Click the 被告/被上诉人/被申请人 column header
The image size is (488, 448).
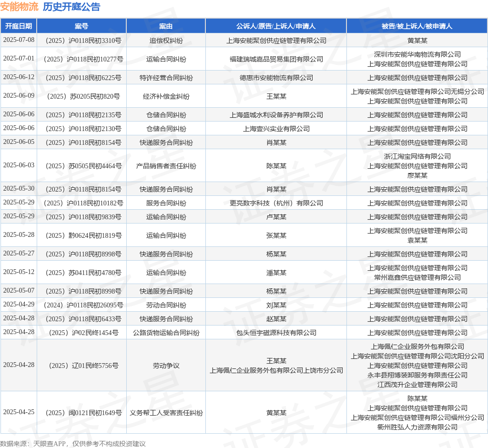pyautogui.click(x=417, y=26)
